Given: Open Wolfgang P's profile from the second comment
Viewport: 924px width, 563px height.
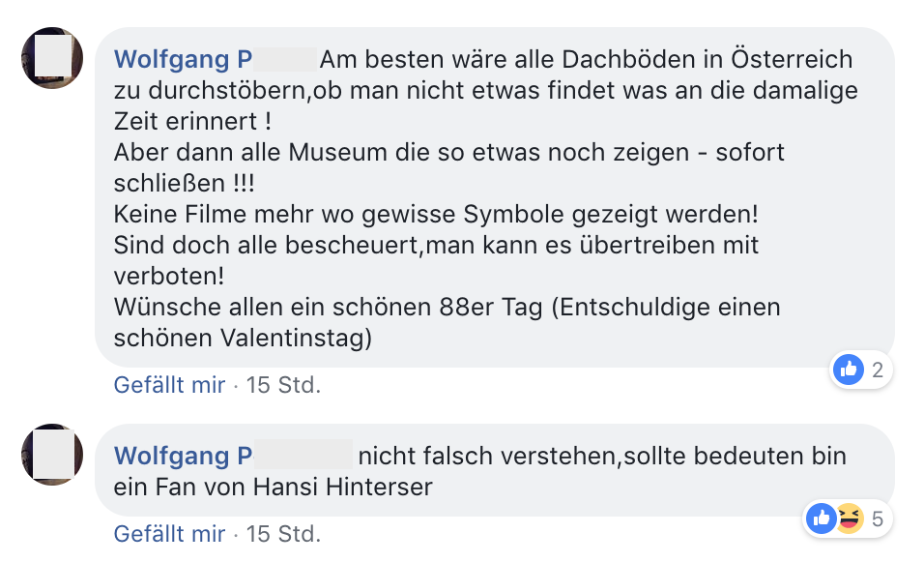Looking at the screenshot, I should pyautogui.click(x=184, y=457).
